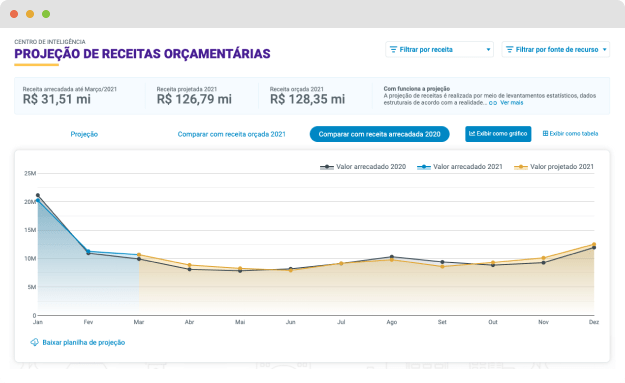Click Dez data point on orange projected line
This screenshot has width=625, height=383.
click(594, 244)
